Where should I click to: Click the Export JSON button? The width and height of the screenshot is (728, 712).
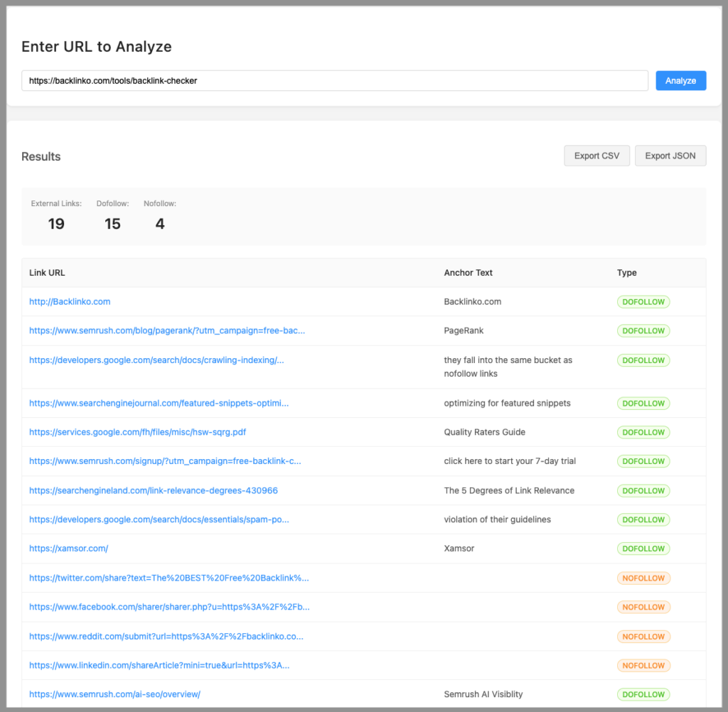pos(670,155)
